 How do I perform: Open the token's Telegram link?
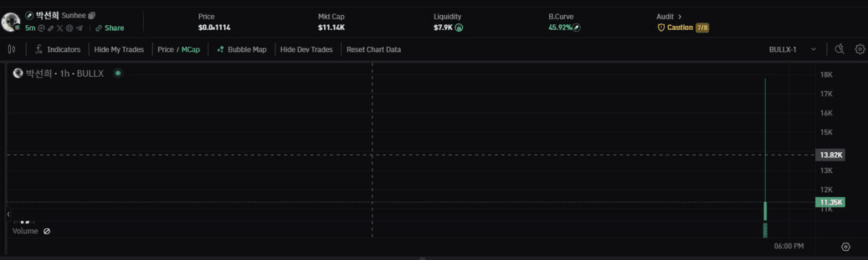click(79, 28)
